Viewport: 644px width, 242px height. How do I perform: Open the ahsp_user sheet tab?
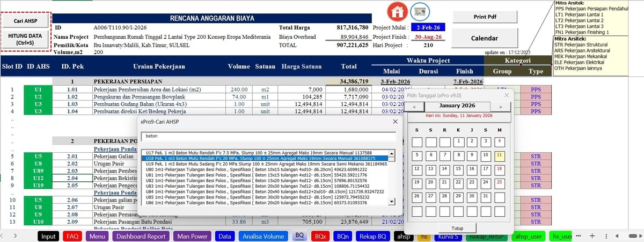coord(529,236)
